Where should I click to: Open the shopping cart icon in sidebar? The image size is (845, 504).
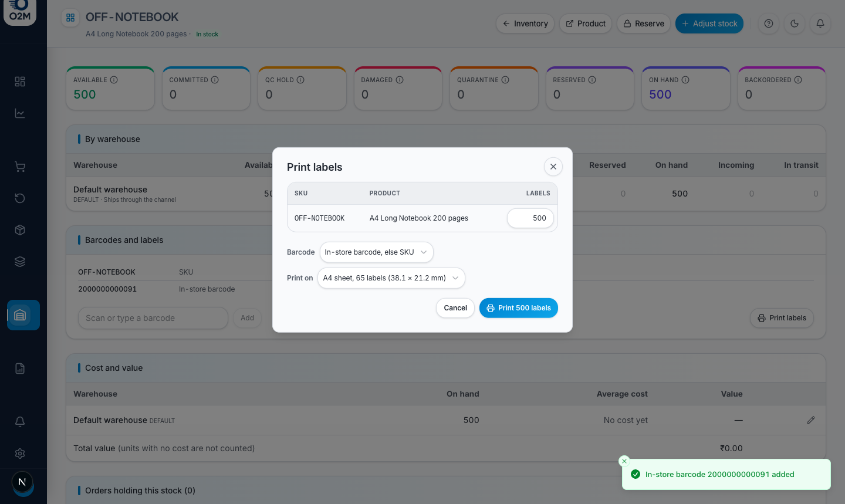tap(20, 167)
